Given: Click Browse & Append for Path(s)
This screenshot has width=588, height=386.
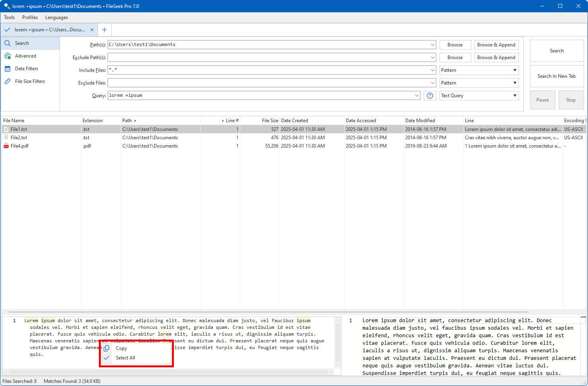Looking at the screenshot, I should (x=496, y=45).
